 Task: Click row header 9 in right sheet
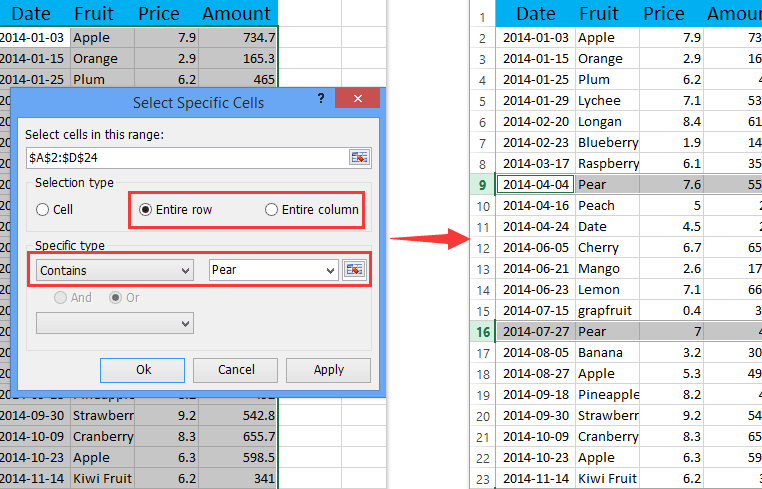(x=482, y=185)
